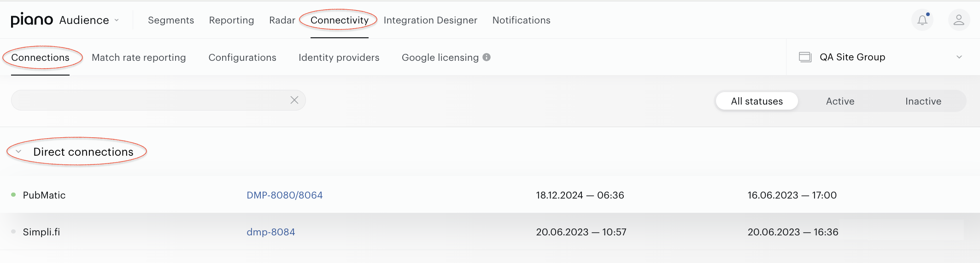
Task: Switch to Match rate reporting tab
Action: pos(139,57)
